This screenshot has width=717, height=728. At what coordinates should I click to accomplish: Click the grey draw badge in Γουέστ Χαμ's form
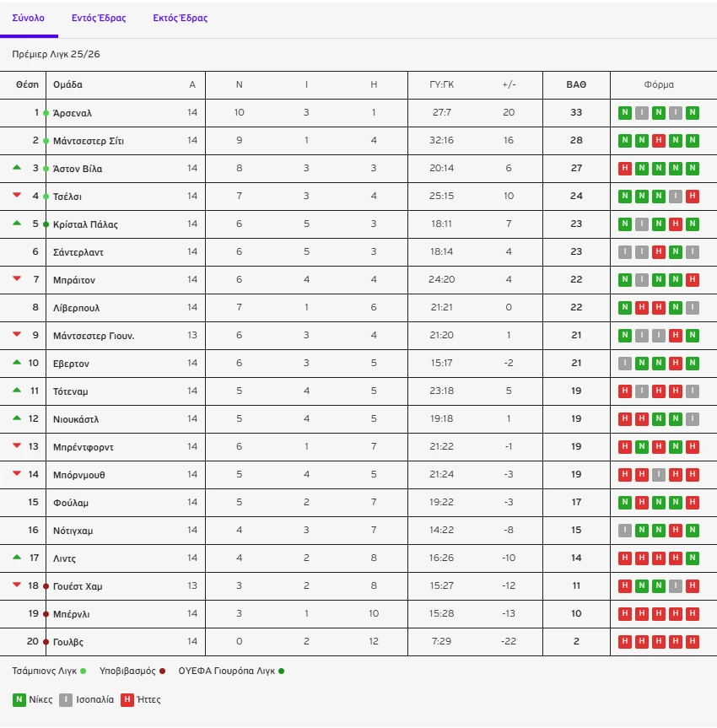[x=675, y=586]
